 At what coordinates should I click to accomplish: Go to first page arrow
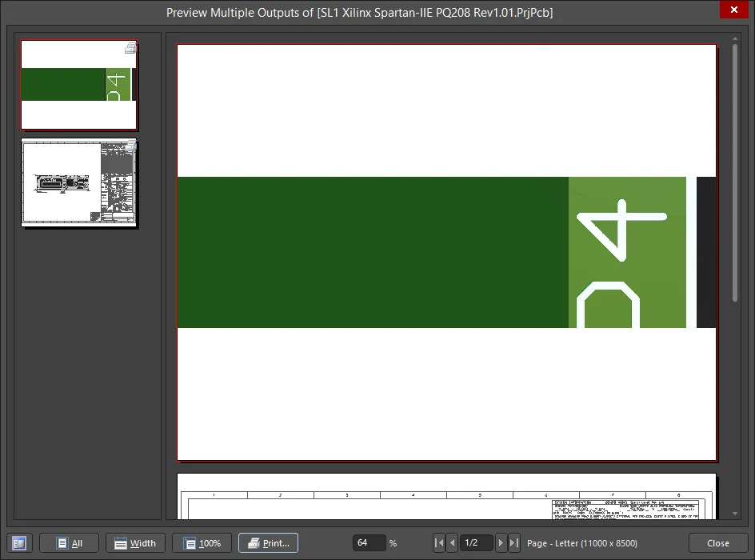pyautogui.click(x=438, y=543)
